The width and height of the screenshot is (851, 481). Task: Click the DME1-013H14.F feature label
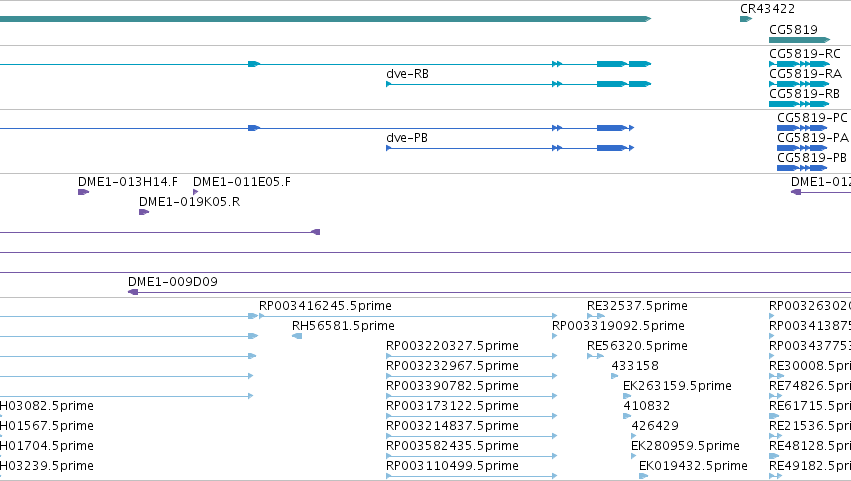(128, 181)
